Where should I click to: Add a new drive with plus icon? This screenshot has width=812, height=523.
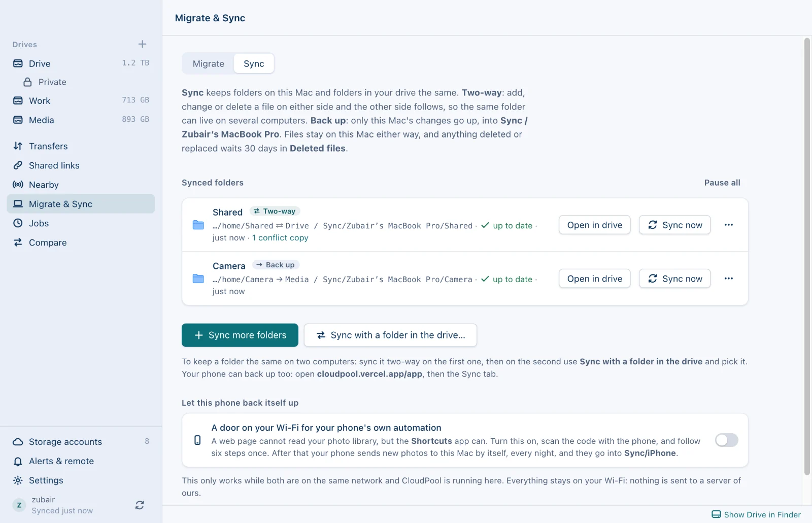click(x=142, y=44)
